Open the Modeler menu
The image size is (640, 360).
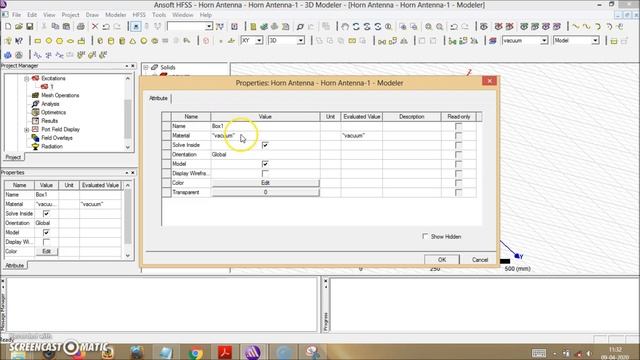pos(116,15)
